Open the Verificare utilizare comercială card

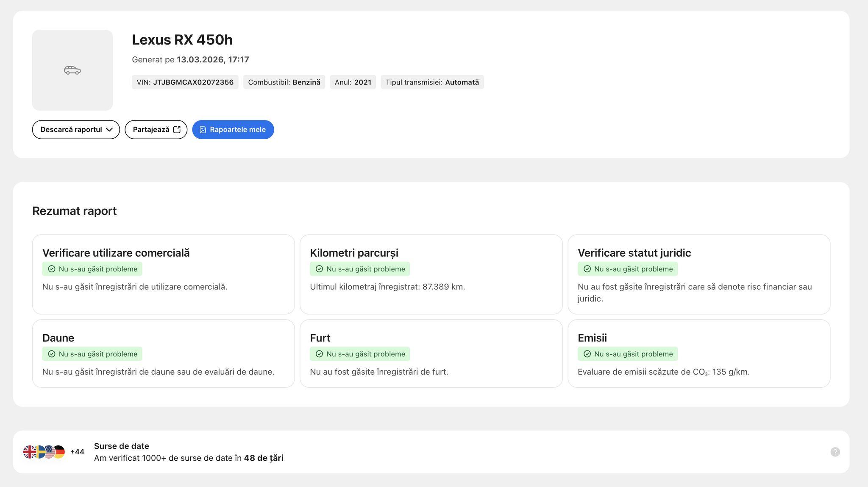pyautogui.click(x=163, y=274)
